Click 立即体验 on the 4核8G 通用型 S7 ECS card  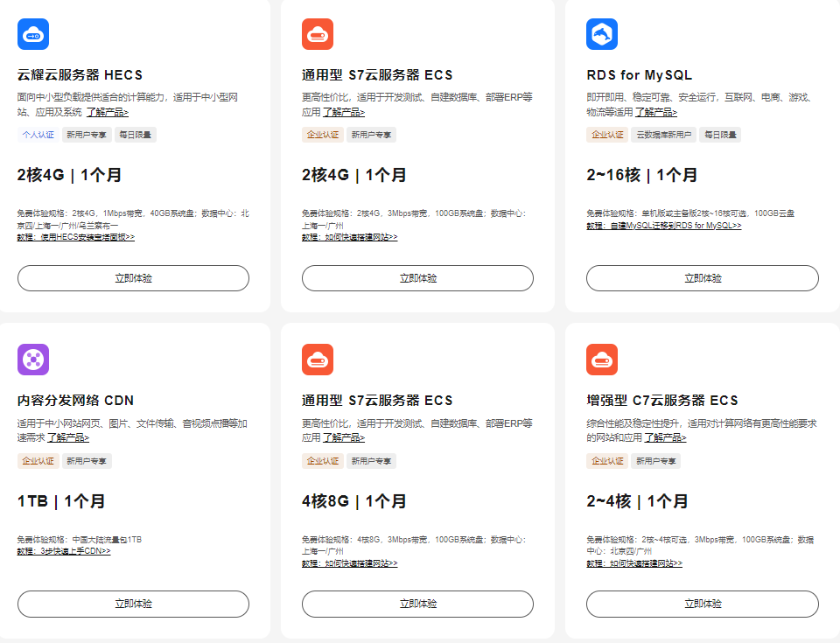tap(418, 604)
